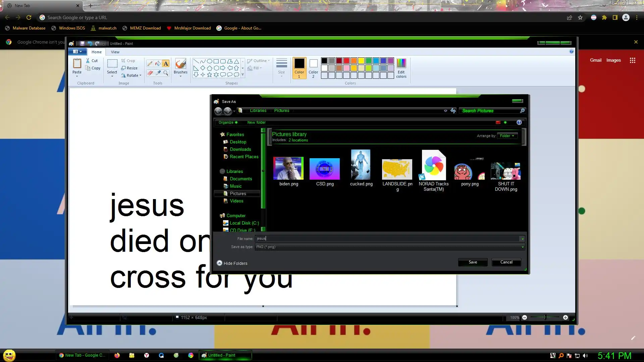Select the Magnifier tool

[166, 73]
